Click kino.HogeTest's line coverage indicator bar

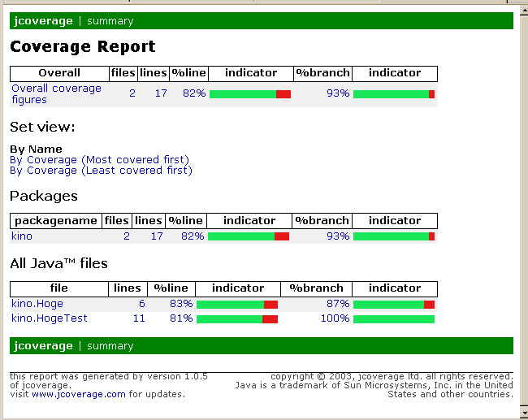tap(237, 319)
